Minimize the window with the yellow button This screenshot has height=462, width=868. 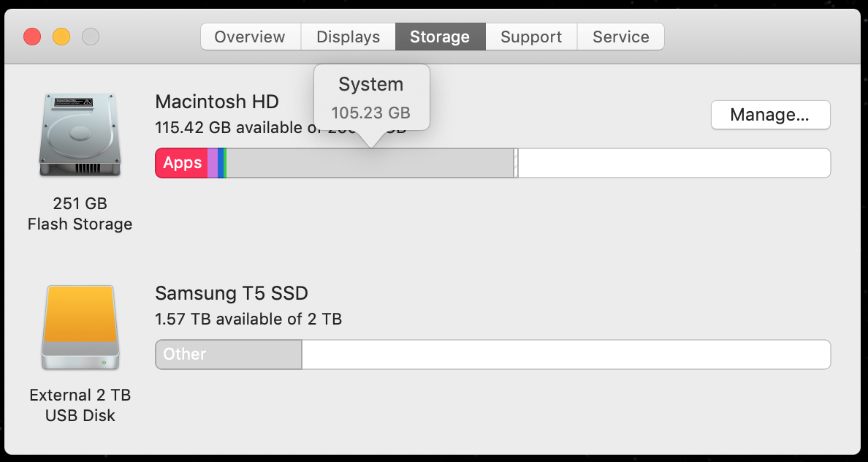(61, 37)
